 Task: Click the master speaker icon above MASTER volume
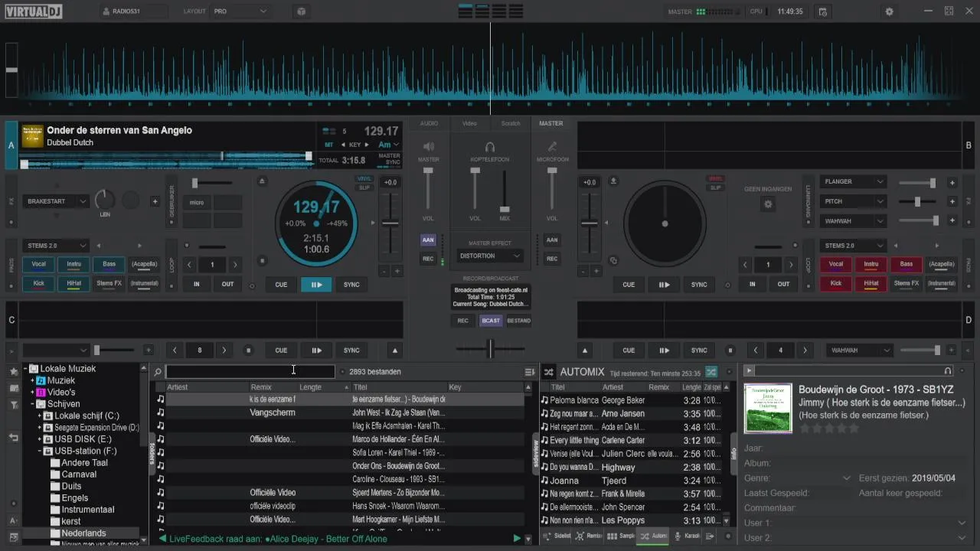click(x=428, y=146)
